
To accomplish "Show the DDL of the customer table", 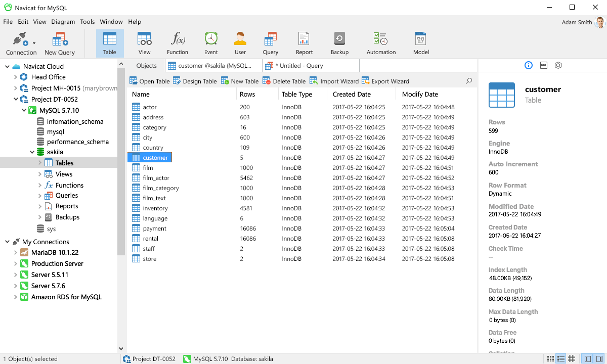I will point(543,65).
